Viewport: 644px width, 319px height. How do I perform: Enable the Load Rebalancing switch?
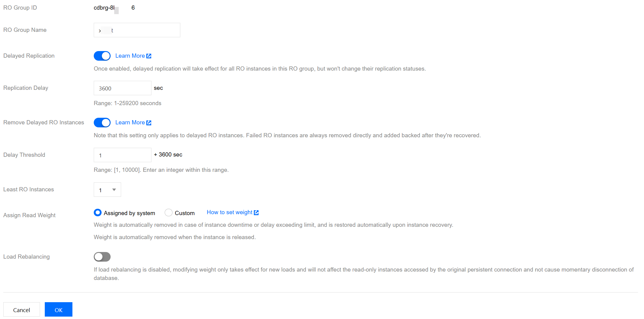(102, 257)
